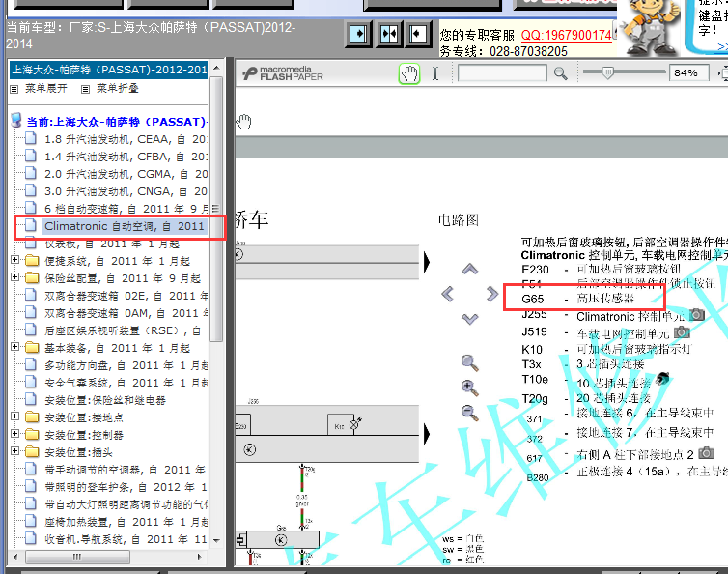The image size is (728, 574).
Task: Click the upper diagram section right arrow
Action: [x=427, y=262]
